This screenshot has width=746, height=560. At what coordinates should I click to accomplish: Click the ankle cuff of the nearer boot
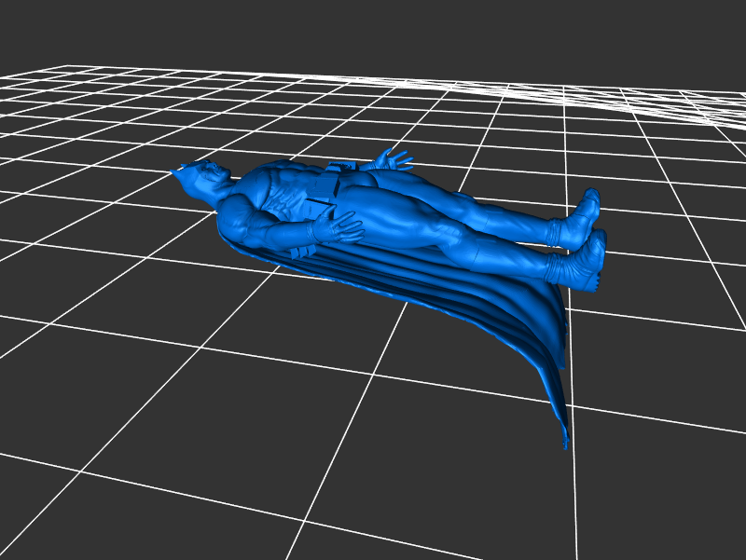click(558, 267)
